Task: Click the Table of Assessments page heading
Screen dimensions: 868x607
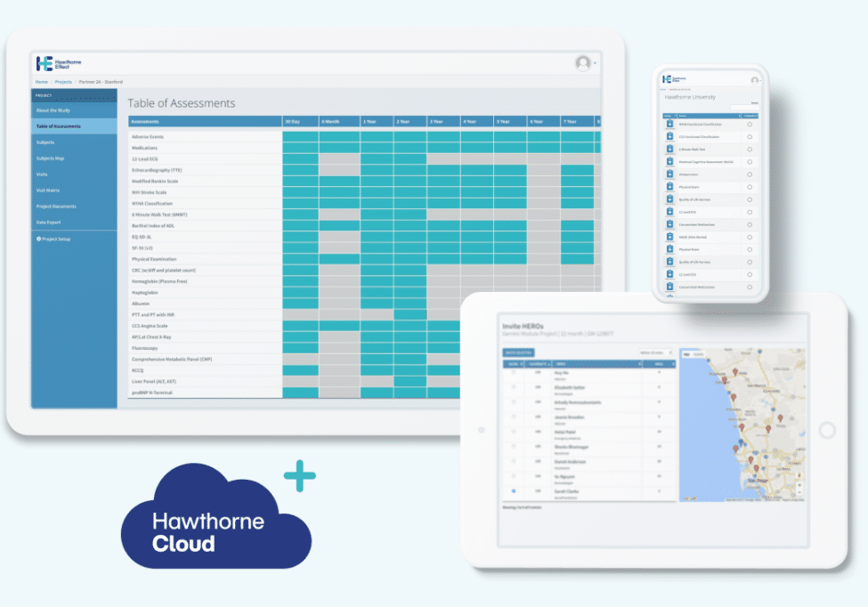Action: [x=182, y=103]
